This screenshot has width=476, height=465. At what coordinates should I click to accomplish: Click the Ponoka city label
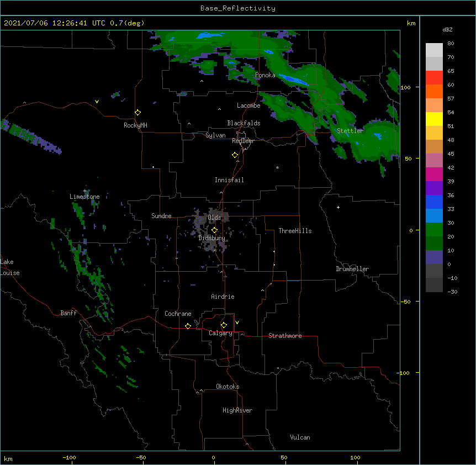[265, 75]
